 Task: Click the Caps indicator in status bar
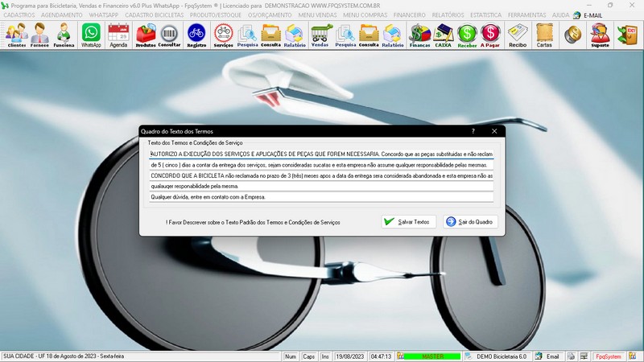pos(308,356)
